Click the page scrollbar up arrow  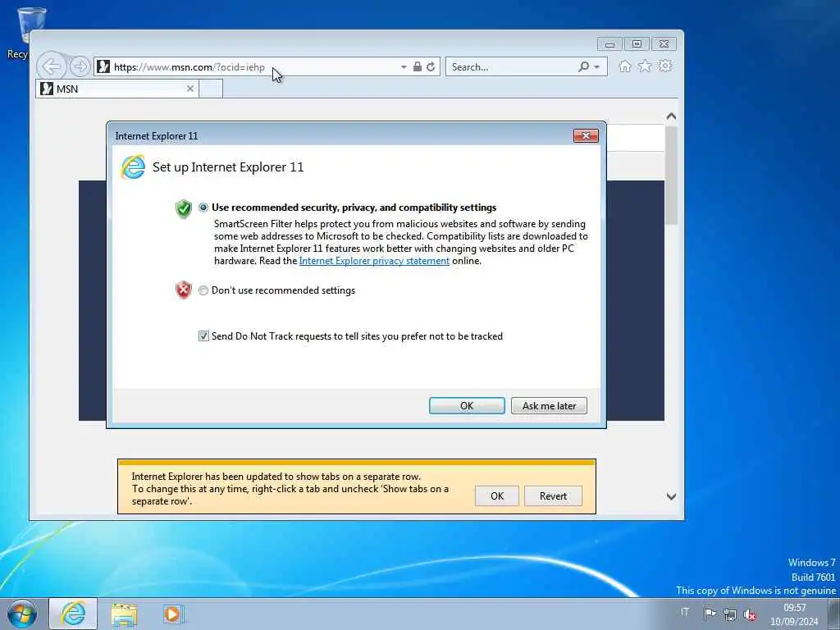pos(671,116)
